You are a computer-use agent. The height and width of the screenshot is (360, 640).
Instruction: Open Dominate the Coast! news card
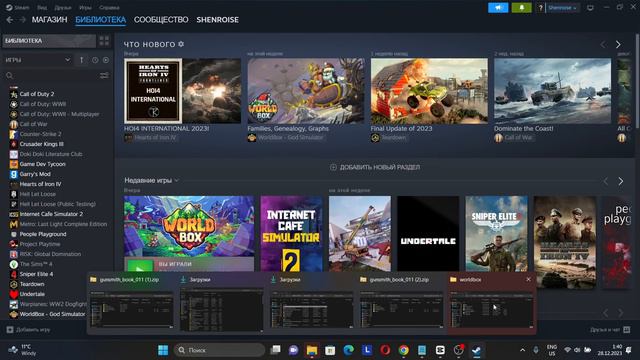point(552,91)
